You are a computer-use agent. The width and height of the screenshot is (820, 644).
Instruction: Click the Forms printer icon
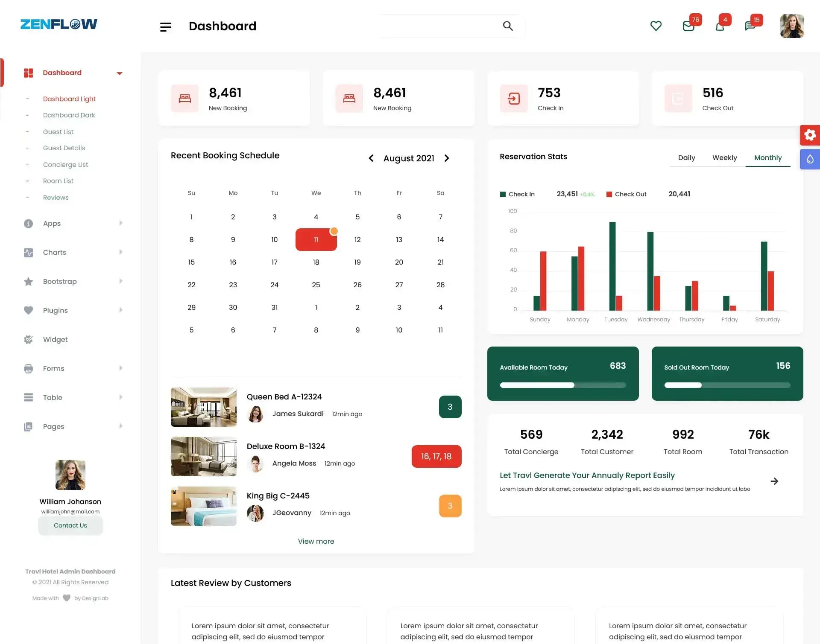point(28,369)
